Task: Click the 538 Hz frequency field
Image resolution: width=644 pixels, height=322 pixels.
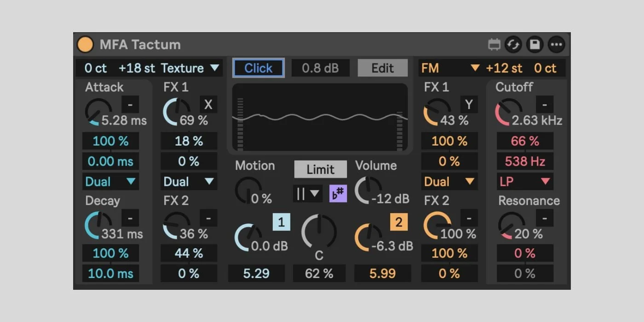Action: pyautogui.click(x=524, y=161)
